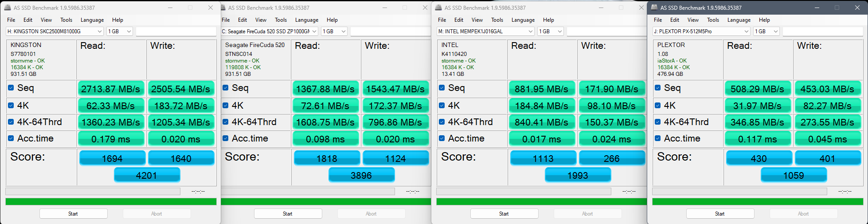The image size is (868, 224).
Task: Click the AS SSD icon in Plextor window title
Action: click(x=654, y=8)
